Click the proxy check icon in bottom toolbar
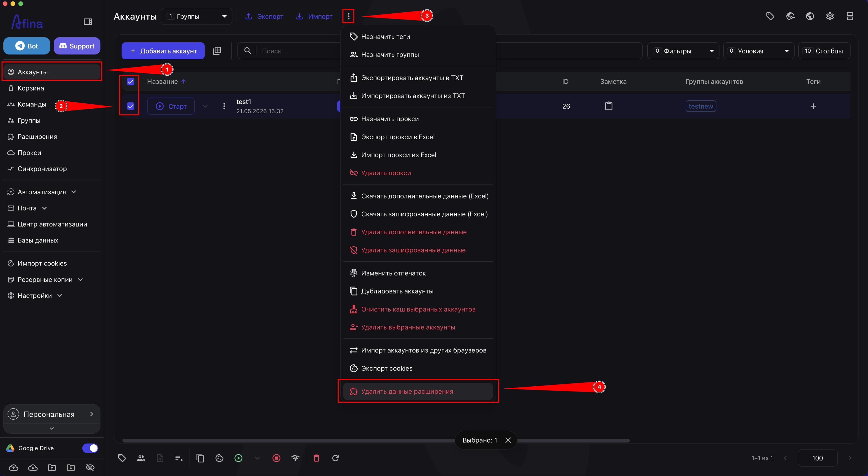This screenshot has height=476, width=868. tap(295, 458)
